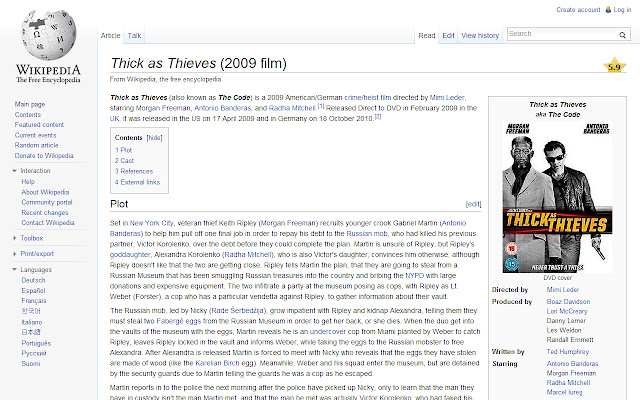Open the Help link
This screenshot has height=400, width=640.
click(28, 182)
